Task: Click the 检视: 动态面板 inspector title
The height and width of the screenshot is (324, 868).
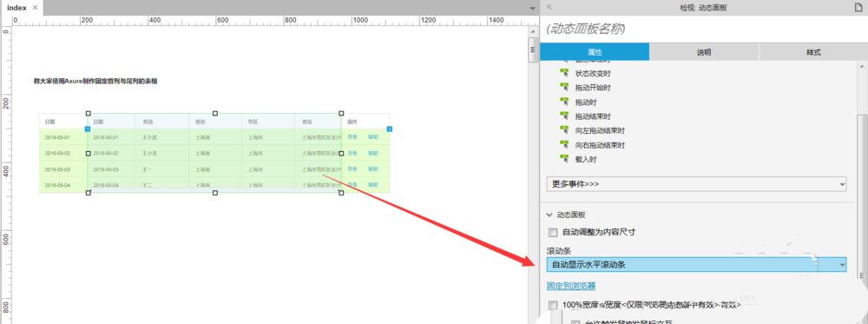Action: tap(704, 7)
